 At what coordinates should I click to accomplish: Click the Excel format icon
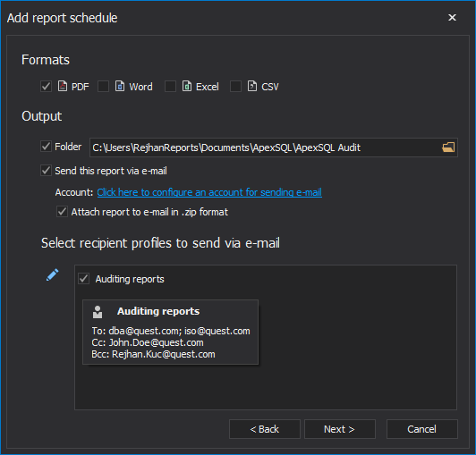[187, 86]
